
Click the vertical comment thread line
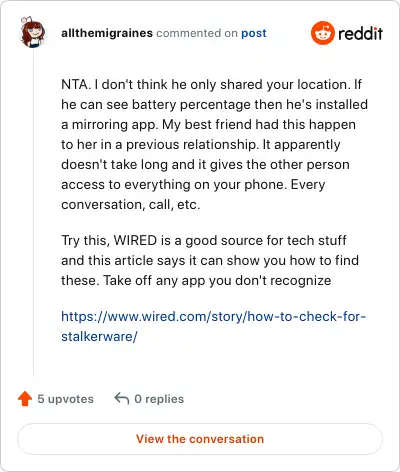coord(33,213)
